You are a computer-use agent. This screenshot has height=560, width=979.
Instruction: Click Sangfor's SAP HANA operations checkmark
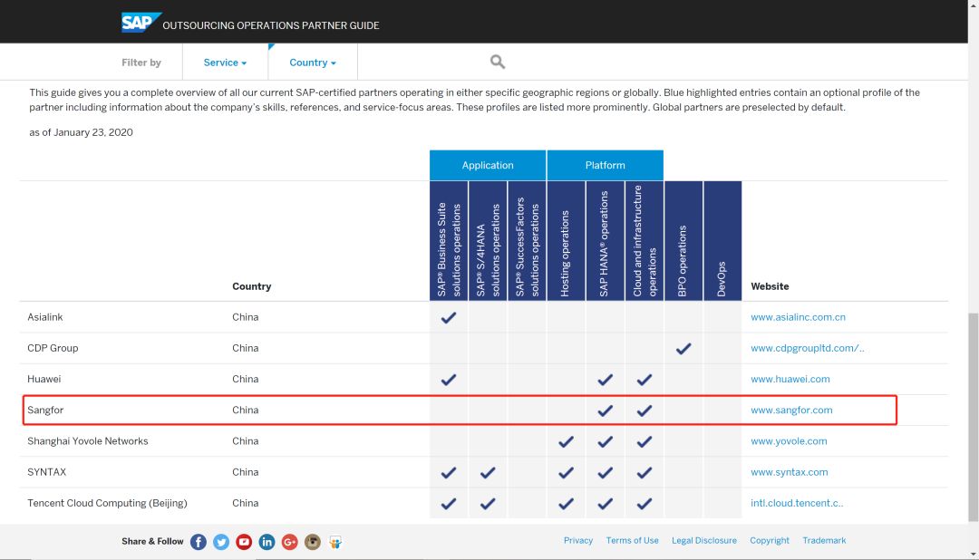pyautogui.click(x=605, y=410)
